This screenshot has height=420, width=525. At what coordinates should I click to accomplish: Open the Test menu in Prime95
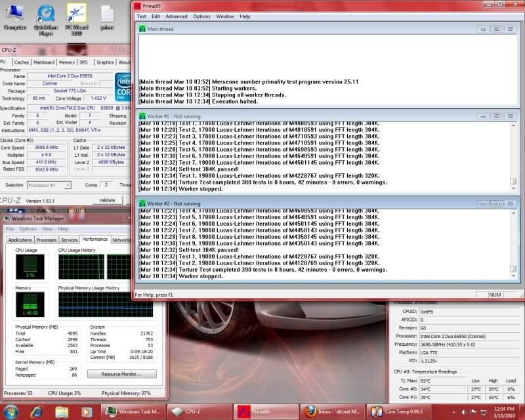tap(141, 16)
